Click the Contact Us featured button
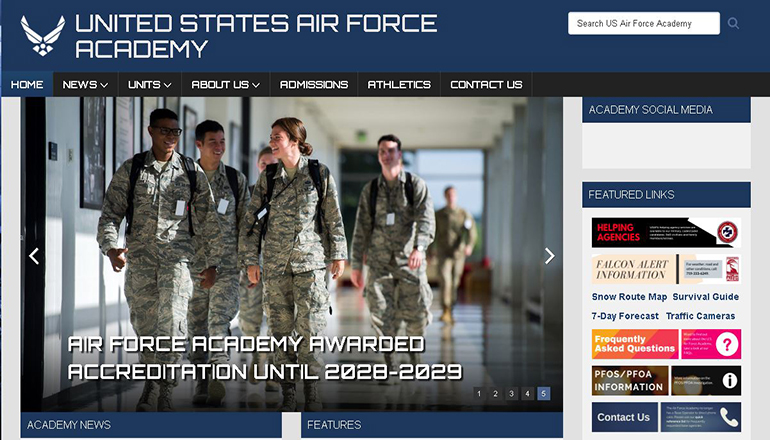Image resolution: width=770 pixels, height=440 pixels. (666, 417)
